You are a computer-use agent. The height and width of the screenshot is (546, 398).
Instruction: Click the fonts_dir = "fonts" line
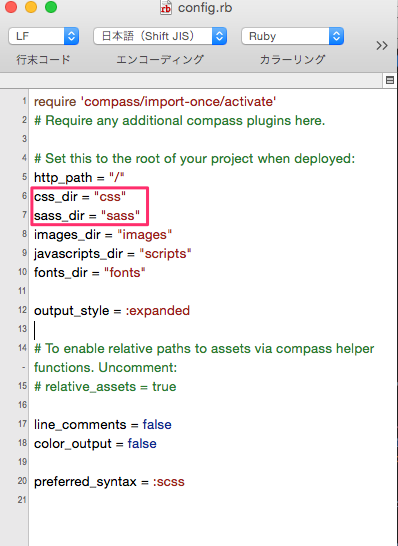tap(89, 273)
